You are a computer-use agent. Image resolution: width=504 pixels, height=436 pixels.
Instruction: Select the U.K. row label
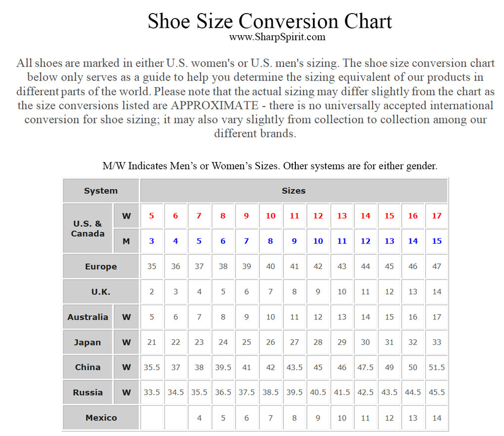(101, 292)
